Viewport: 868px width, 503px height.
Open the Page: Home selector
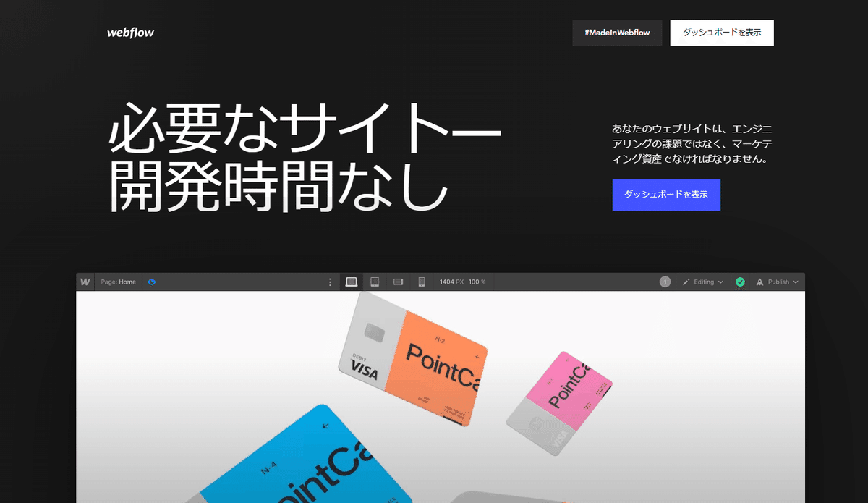tap(118, 282)
